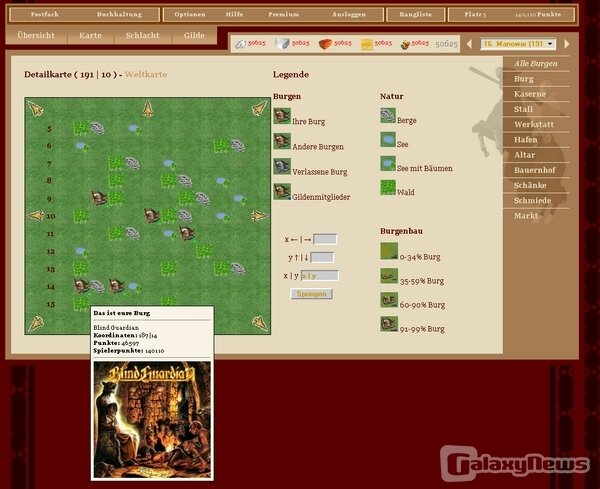Open Alle Burgen in sidebar

[536, 64]
